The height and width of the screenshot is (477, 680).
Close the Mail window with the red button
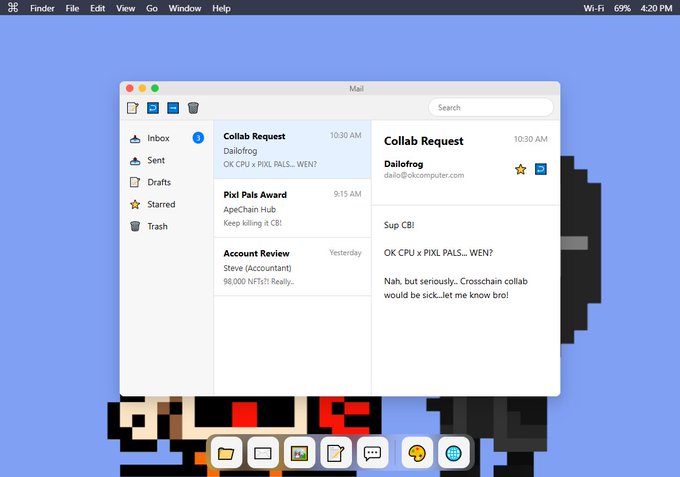tap(130, 88)
